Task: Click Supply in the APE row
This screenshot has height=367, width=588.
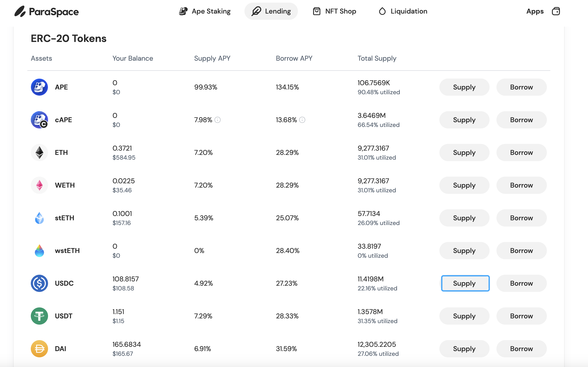Action: point(464,87)
